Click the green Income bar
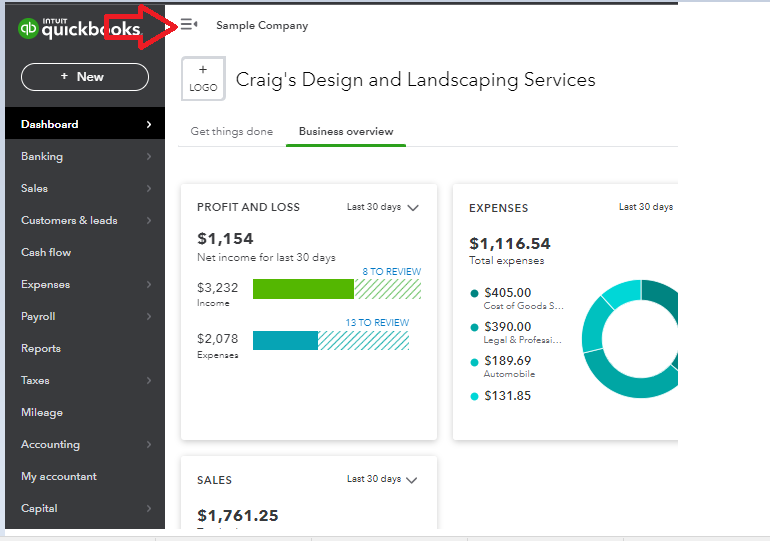Screen dimensions: 770x541 [x=303, y=289]
